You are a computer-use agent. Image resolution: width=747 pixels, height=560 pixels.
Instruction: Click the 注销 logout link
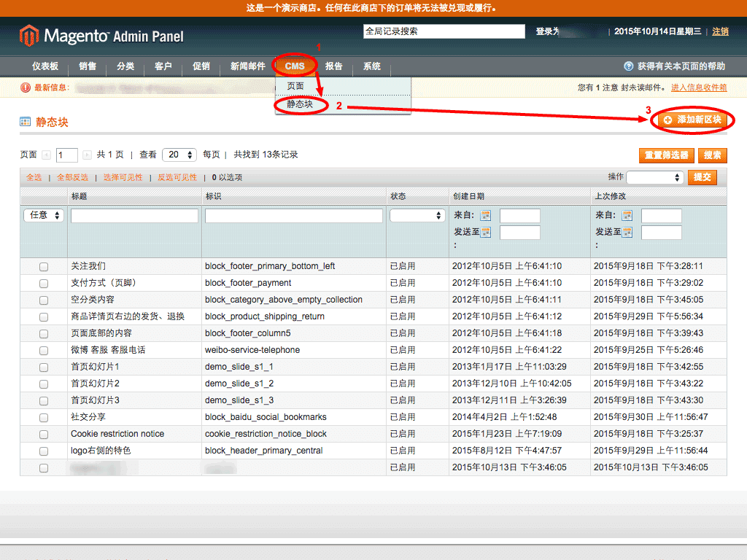[720, 31]
